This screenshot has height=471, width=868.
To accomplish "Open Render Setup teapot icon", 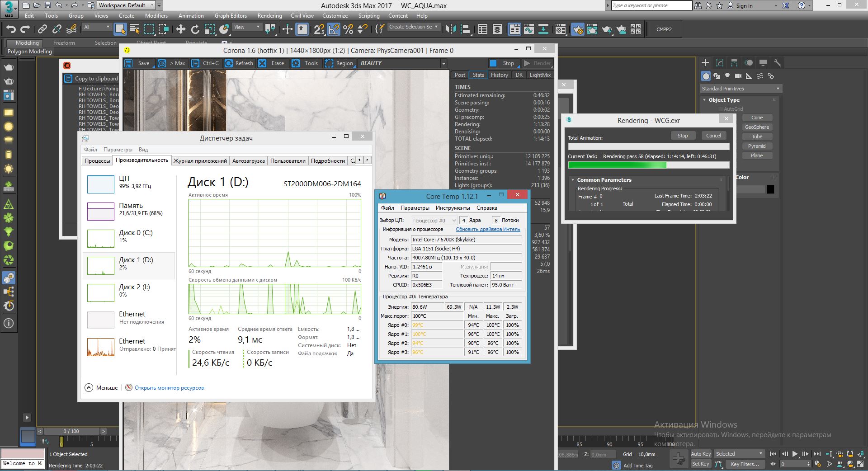I will pyautogui.click(x=577, y=29).
